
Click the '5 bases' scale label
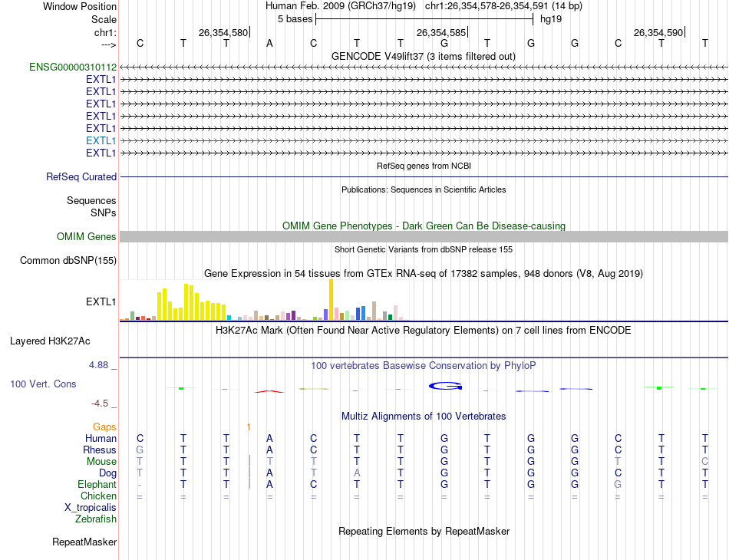[x=295, y=19]
